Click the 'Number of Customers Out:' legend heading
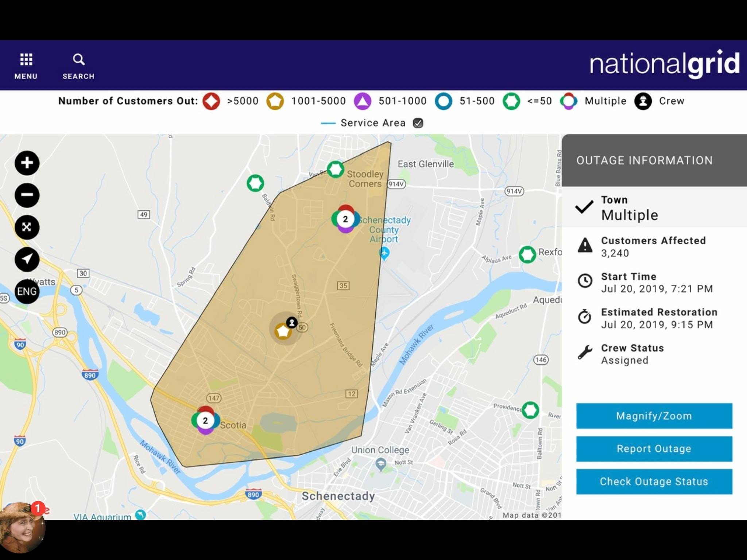Screen dimensions: 747x560 tap(128, 101)
